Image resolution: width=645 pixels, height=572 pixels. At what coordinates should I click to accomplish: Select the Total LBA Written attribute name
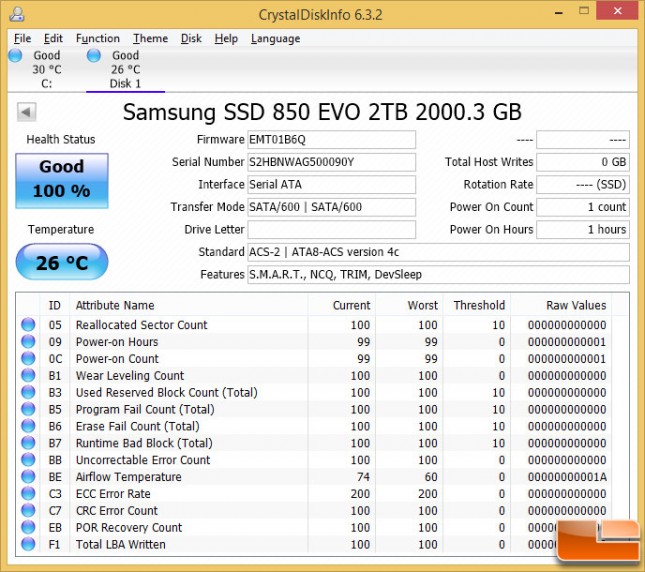pos(121,544)
